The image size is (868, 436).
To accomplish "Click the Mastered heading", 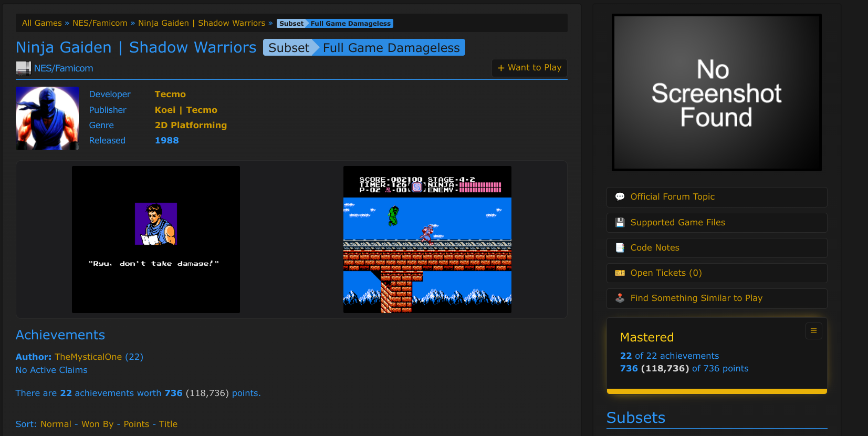I will [x=647, y=337].
